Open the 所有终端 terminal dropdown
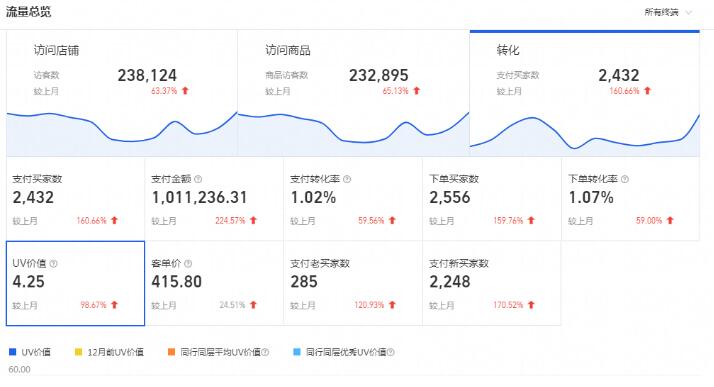This screenshot has width=714, height=387. tap(668, 12)
